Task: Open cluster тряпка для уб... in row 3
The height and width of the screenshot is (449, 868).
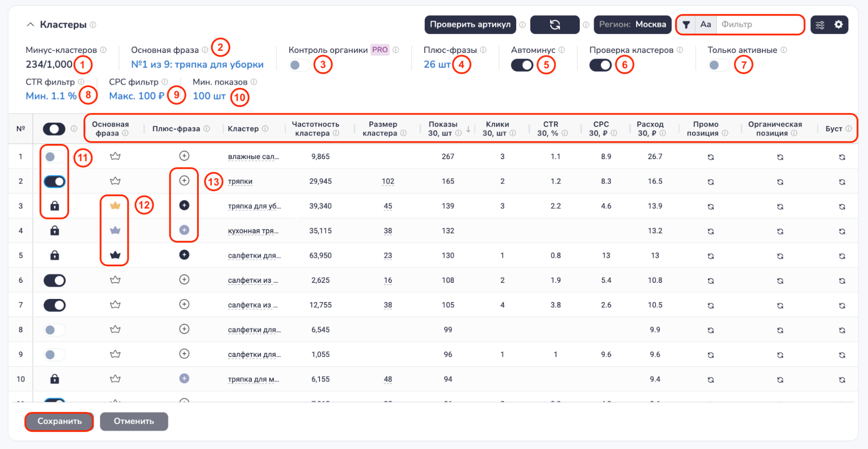Action: (254, 206)
